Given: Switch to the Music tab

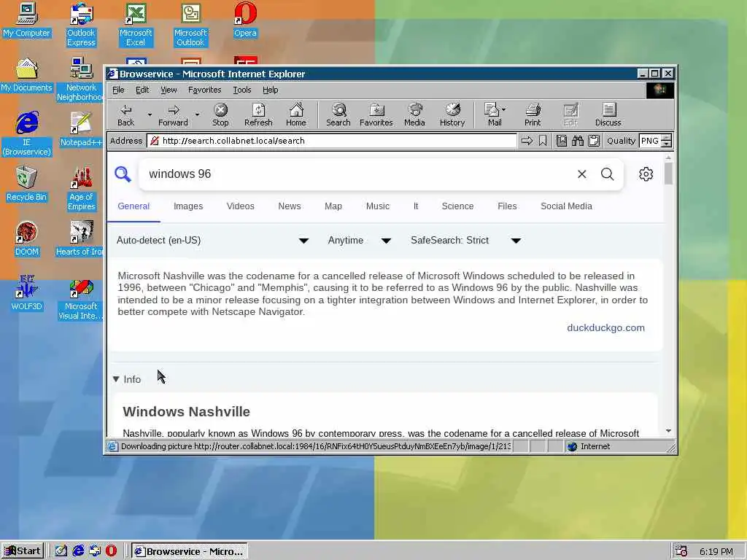Looking at the screenshot, I should pyautogui.click(x=377, y=206).
